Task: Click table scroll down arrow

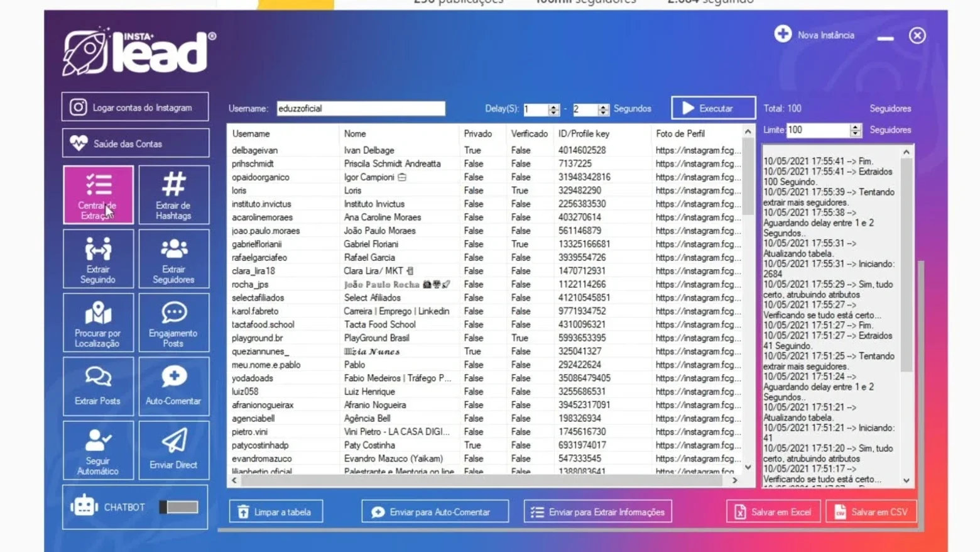Action: pos(748,468)
